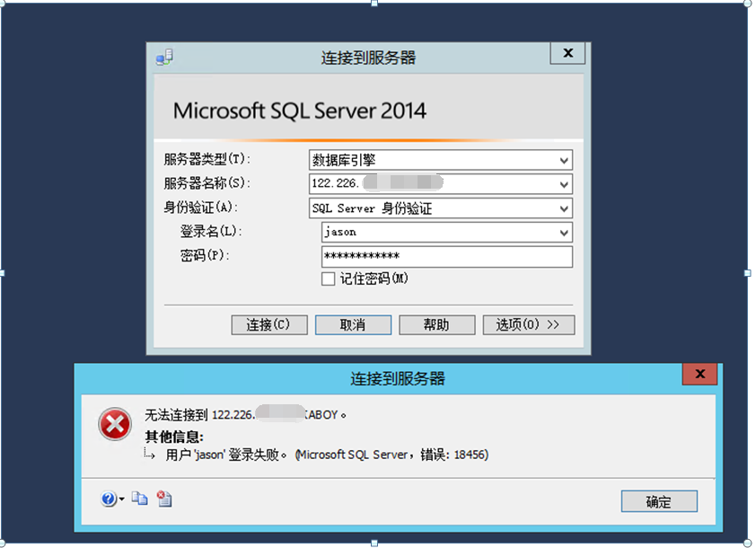Click the 取消 button

353,324
